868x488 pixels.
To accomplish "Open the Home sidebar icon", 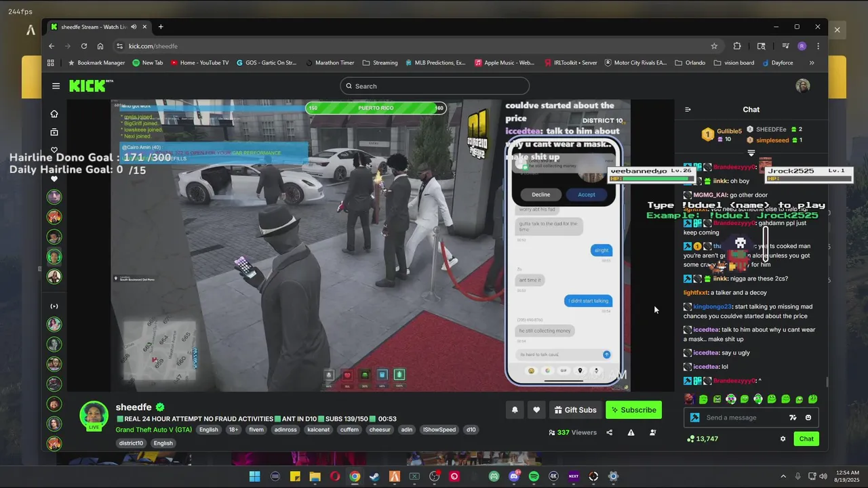I will [x=54, y=114].
